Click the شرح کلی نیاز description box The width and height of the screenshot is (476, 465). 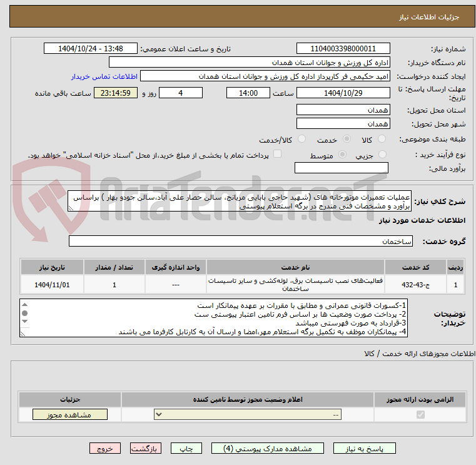pyautogui.click(x=239, y=202)
